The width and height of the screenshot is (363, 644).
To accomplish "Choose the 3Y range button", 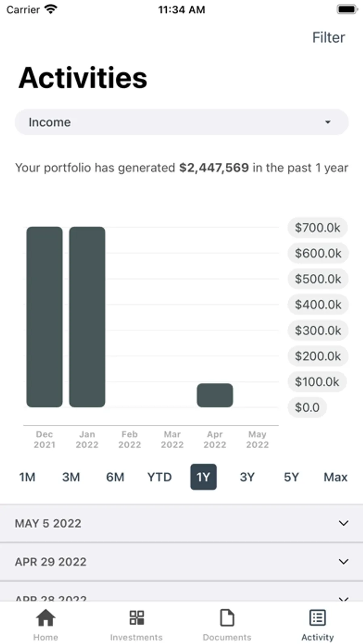I will [x=247, y=477].
